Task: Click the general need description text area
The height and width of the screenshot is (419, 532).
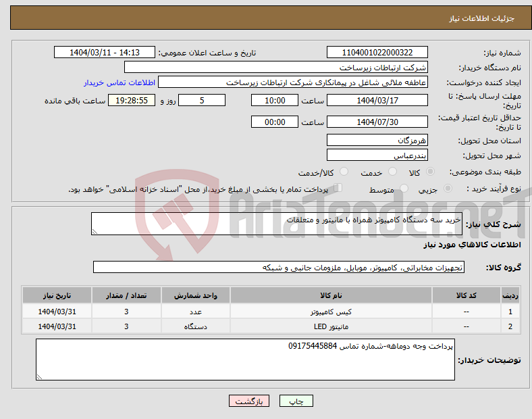Action: tap(277, 224)
